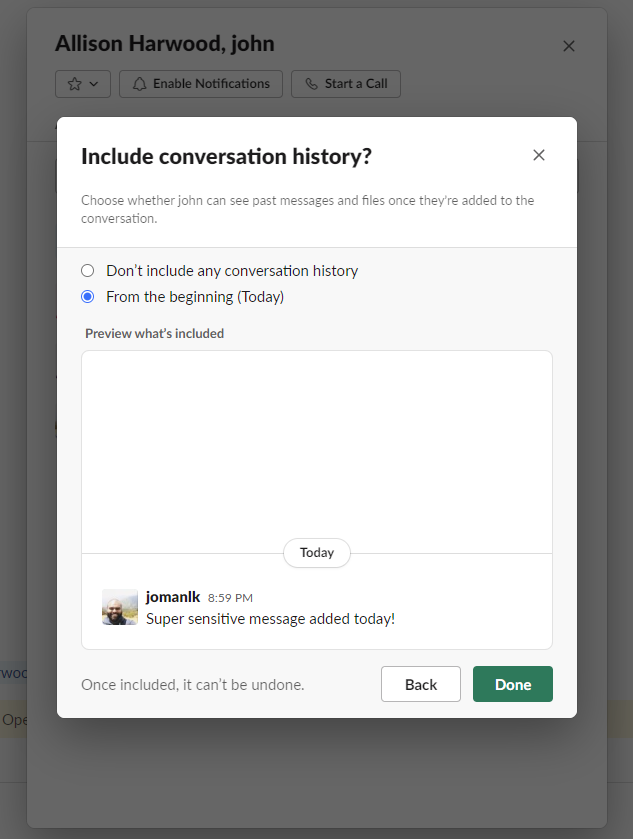Click the bell icon on Enable Notifications

[x=140, y=84]
